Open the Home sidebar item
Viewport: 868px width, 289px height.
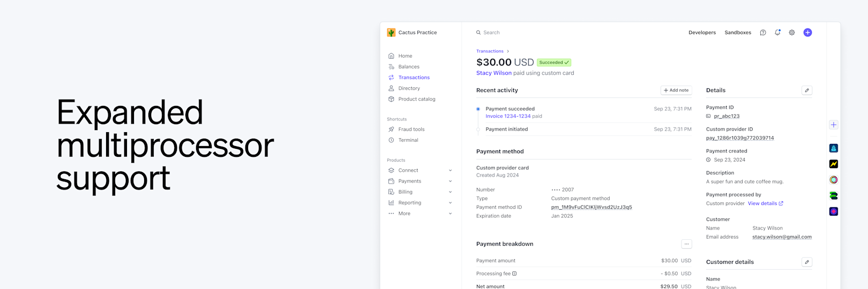405,56
